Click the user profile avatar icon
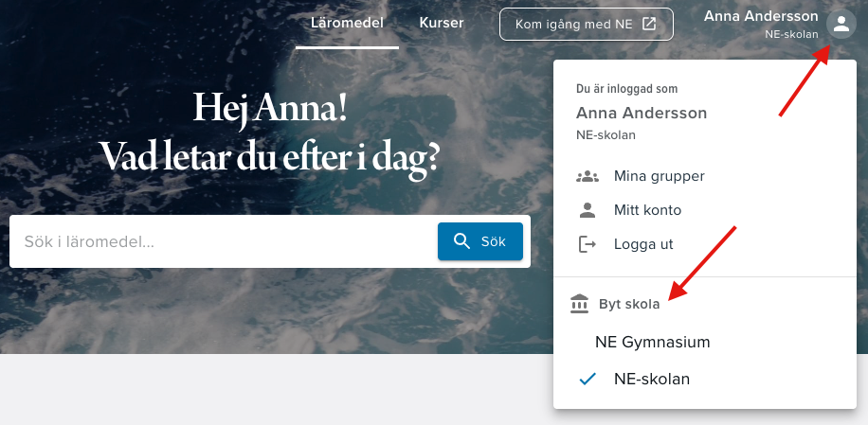 click(x=841, y=24)
